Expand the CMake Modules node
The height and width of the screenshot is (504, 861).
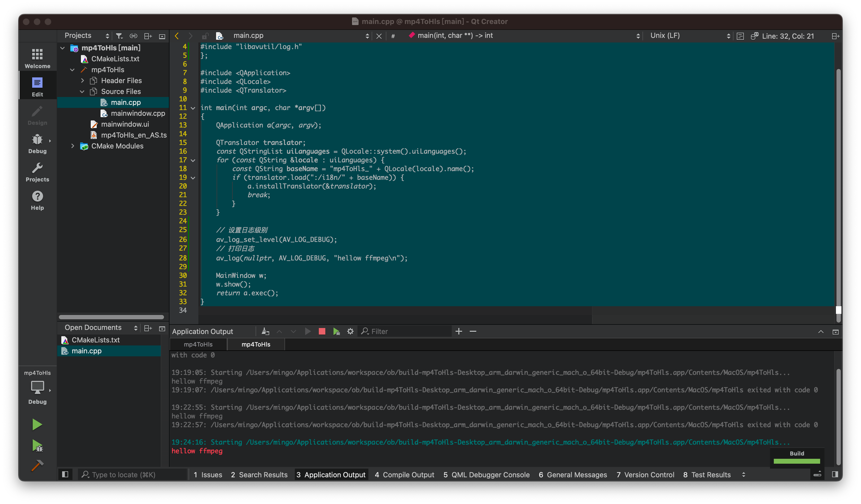[72, 146]
